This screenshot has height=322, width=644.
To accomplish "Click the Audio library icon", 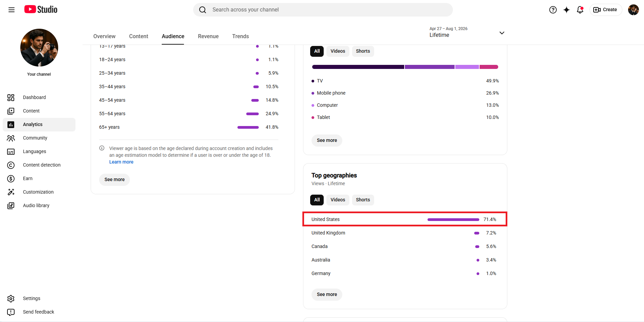I will click(11, 206).
